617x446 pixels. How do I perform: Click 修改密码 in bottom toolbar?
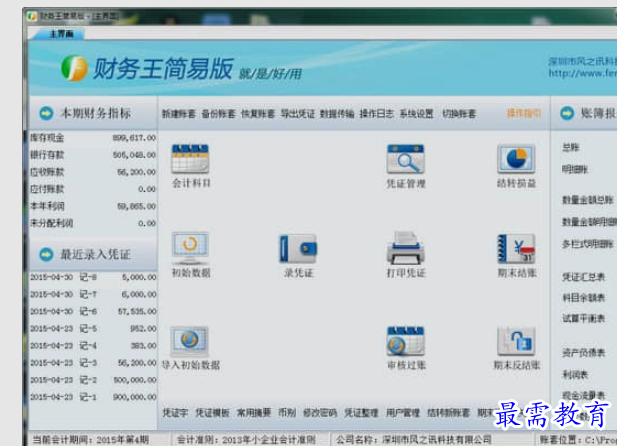tap(320, 413)
